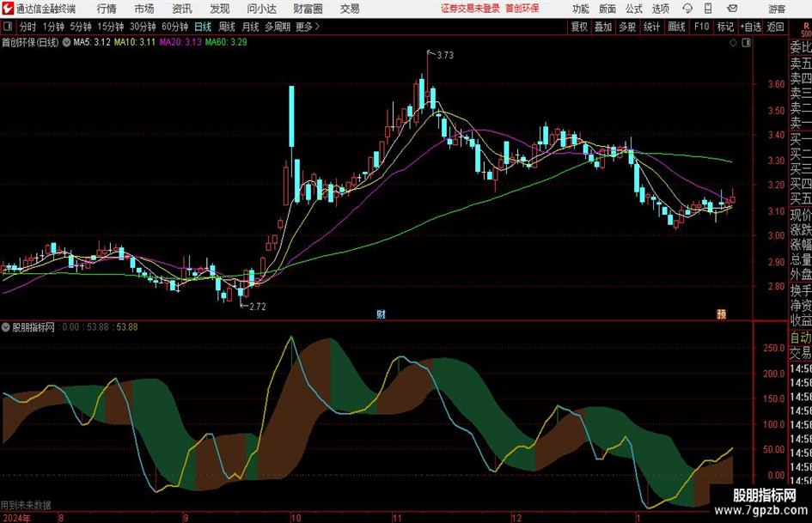
Task: Click the MA20: 3.13 indicator value
Action: click(180, 42)
